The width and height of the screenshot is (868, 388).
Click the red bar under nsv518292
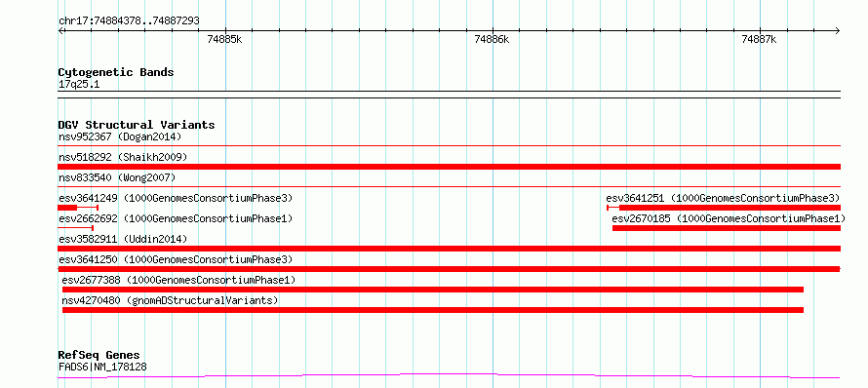pos(449,167)
